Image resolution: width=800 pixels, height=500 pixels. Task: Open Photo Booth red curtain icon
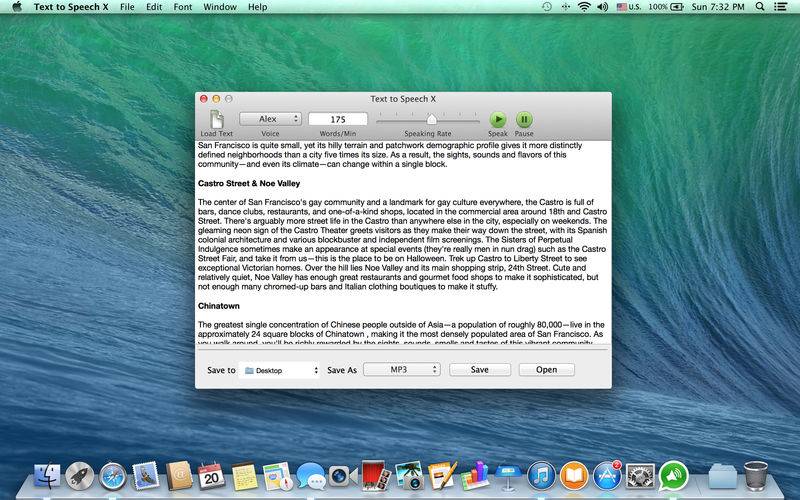[x=377, y=476]
